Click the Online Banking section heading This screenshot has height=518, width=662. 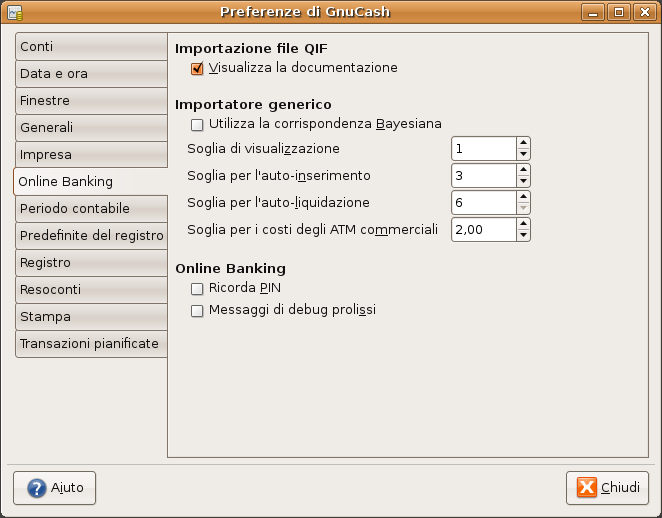pos(231,268)
